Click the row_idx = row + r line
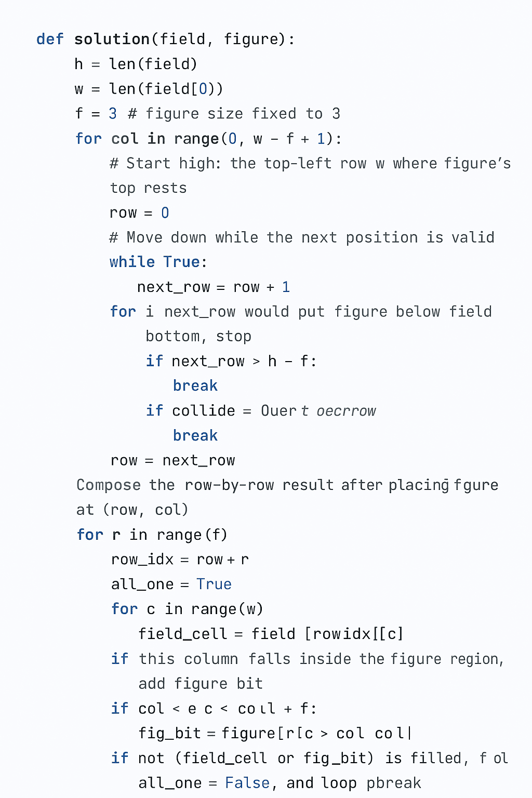Viewport: 532px width, 798px height. 180,560
